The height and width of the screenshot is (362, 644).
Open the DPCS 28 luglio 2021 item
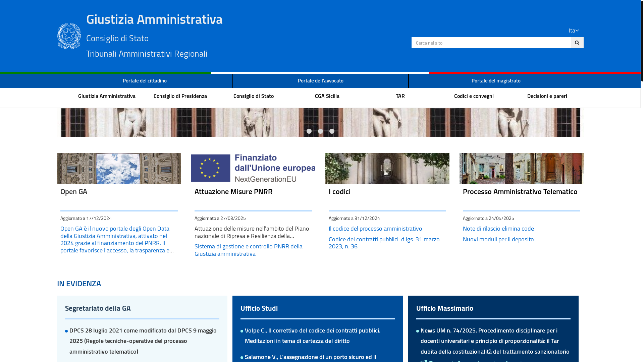click(x=143, y=341)
